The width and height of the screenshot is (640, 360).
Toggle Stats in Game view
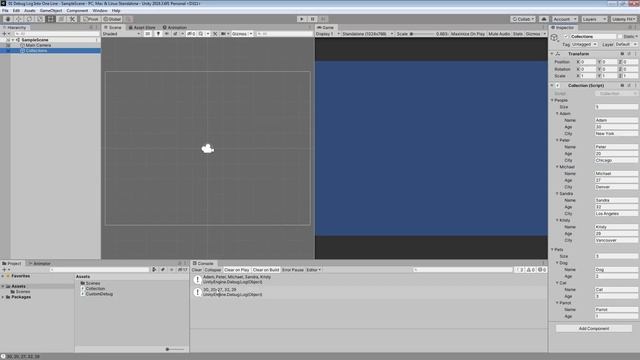pyautogui.click(x=518, y=34)
